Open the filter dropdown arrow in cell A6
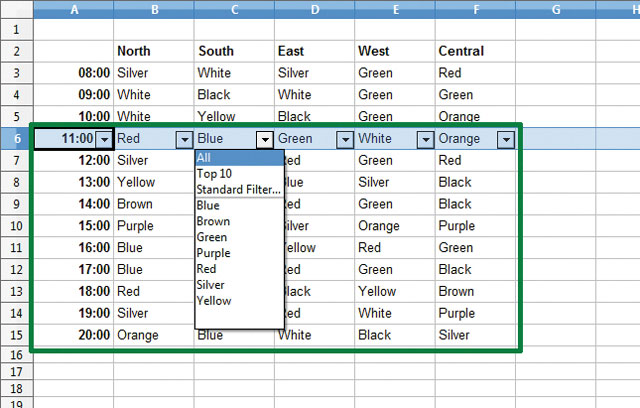640x408 pixels. pyautogui.click(x=103, y=139)
